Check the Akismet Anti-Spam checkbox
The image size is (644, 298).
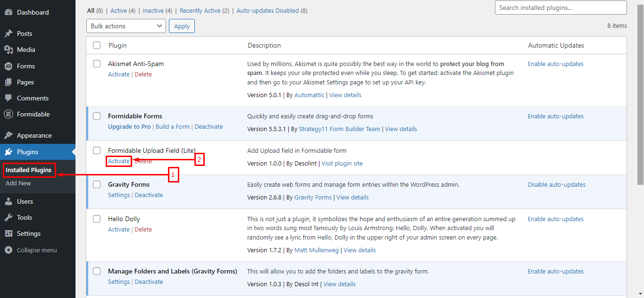coord(97,64)
